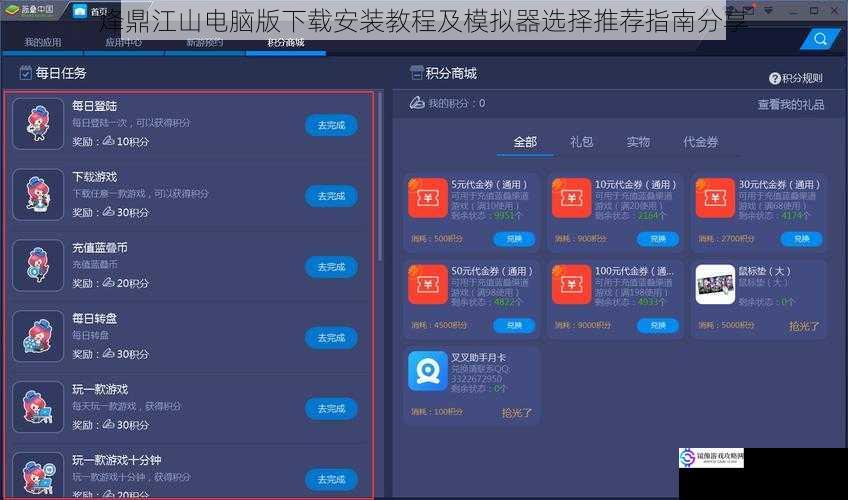This screenshot has width=848, height=500.
Task: Click the 消耗：500积分 cost text
Action: (x=437, y=238)
